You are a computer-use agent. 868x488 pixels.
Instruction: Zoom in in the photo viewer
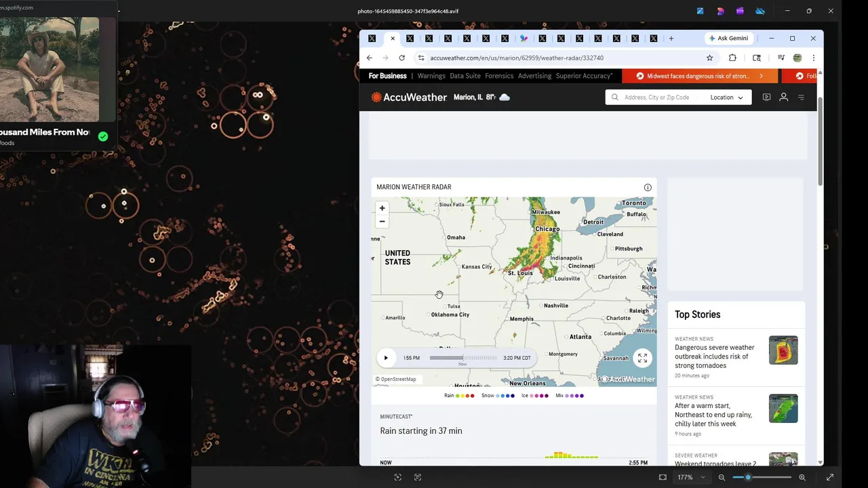(x=802, y=477)
